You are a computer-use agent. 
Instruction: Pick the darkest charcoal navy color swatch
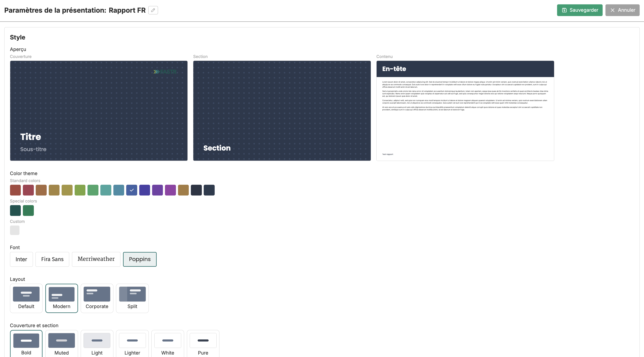(x=196, y=190)
